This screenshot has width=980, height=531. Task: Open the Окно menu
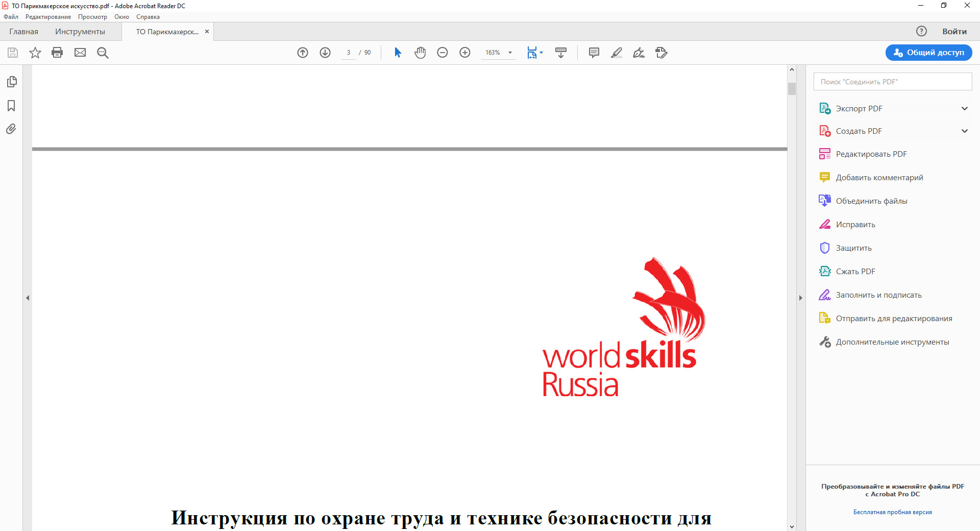pos(121,17)
